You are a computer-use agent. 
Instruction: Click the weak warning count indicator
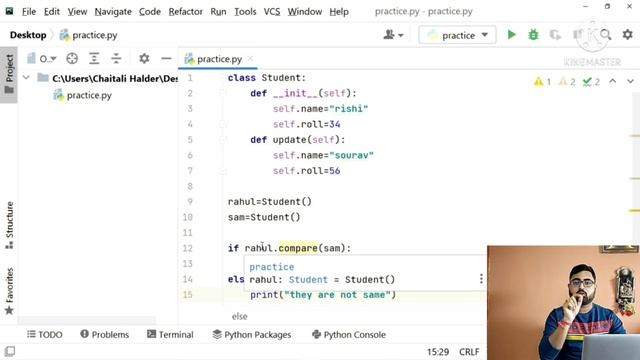(567, 82)
